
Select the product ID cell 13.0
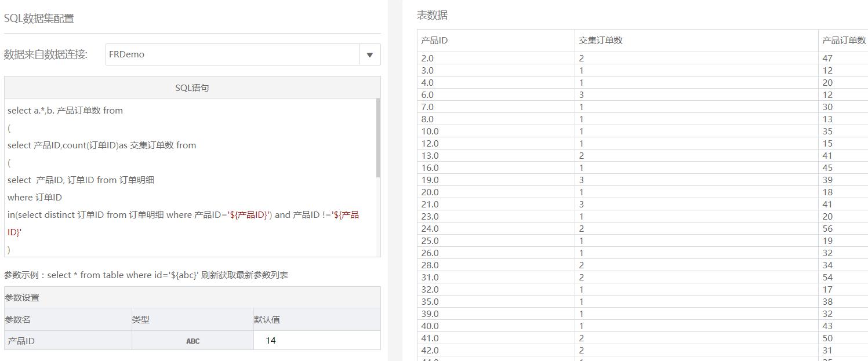click(496, 155)
